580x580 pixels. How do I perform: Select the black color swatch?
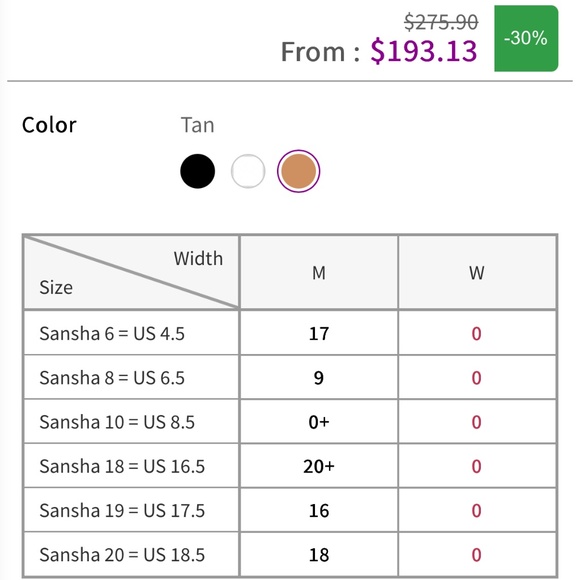click(198, 171)
